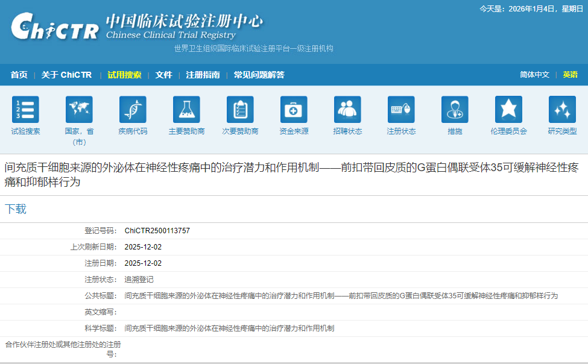Image resolution: width=588 pixels, height=364 pixels.
Task: Select the 资金来源 funding source icon
Action: pos(294,110)
